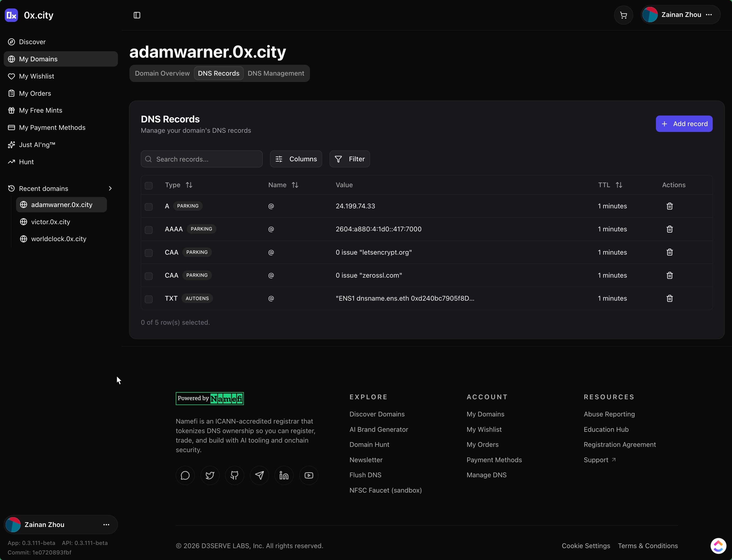This screenshot has width=732, height=560.
Task: Open the shopping cart
Action: tap(623, 15)
